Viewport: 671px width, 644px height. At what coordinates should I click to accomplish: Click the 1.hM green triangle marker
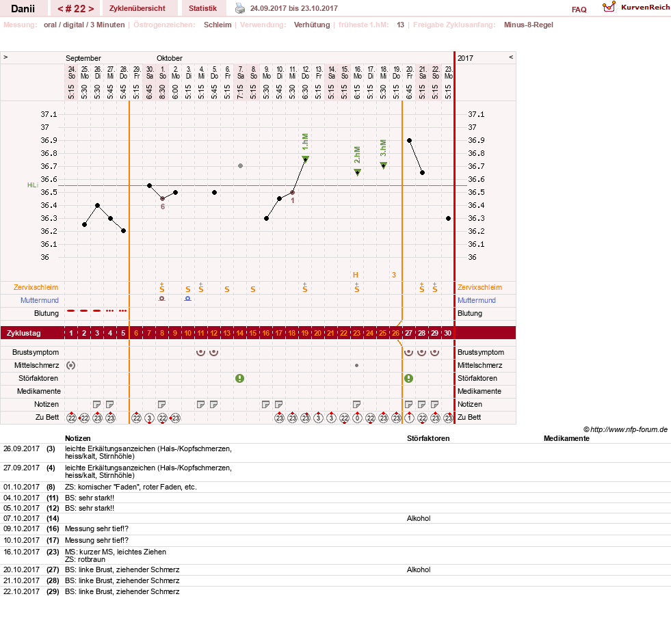[x=305, y=159]
